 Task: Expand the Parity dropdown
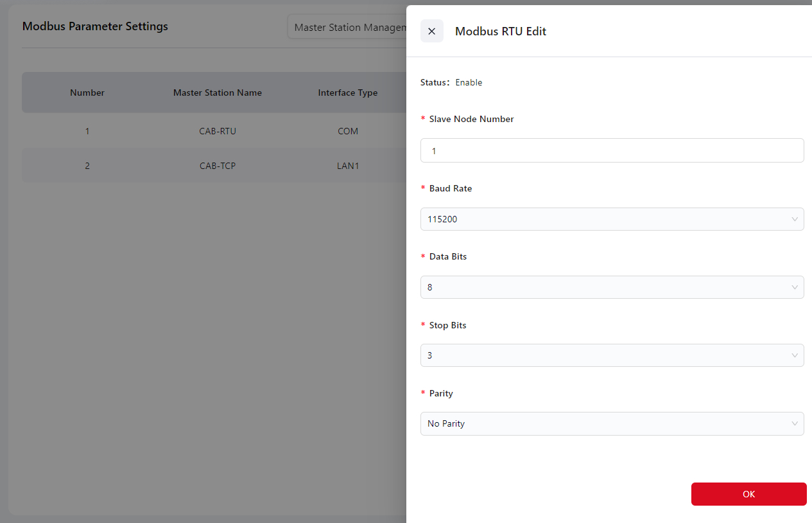611,423
